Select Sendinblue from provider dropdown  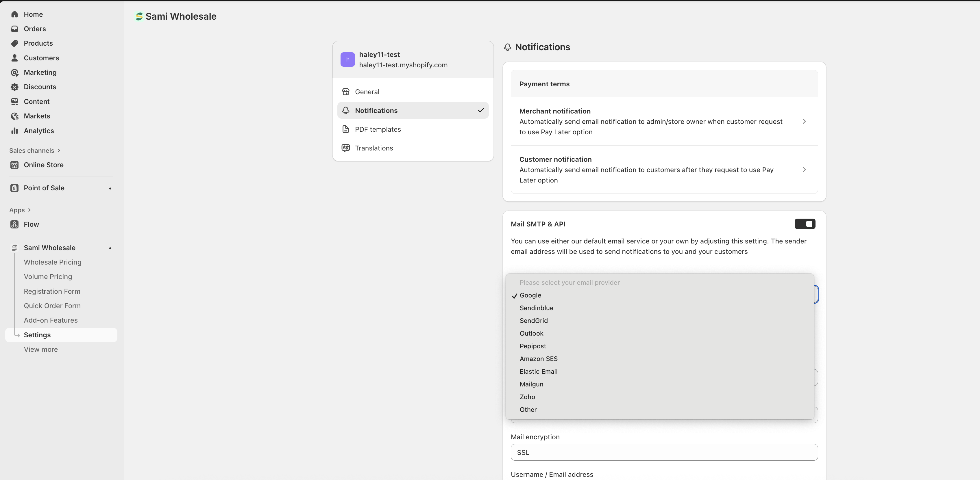point(536,308)
